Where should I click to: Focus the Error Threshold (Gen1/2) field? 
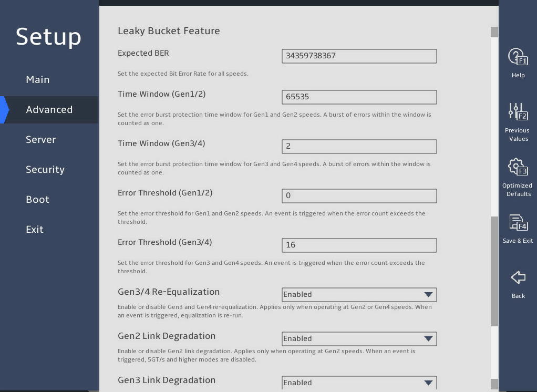359,196
